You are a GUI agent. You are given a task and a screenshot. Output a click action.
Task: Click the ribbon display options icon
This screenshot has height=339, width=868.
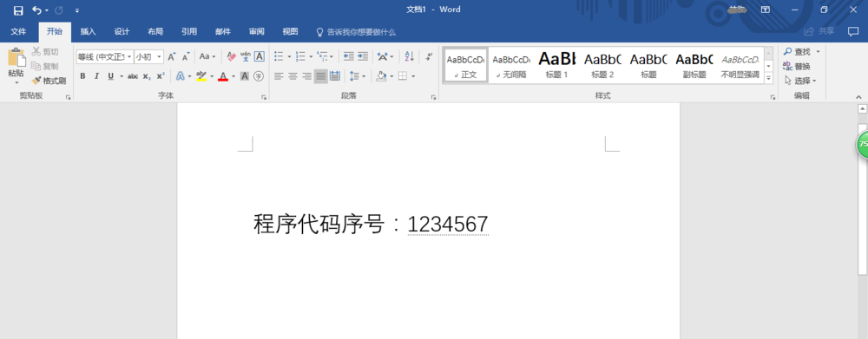765,10
